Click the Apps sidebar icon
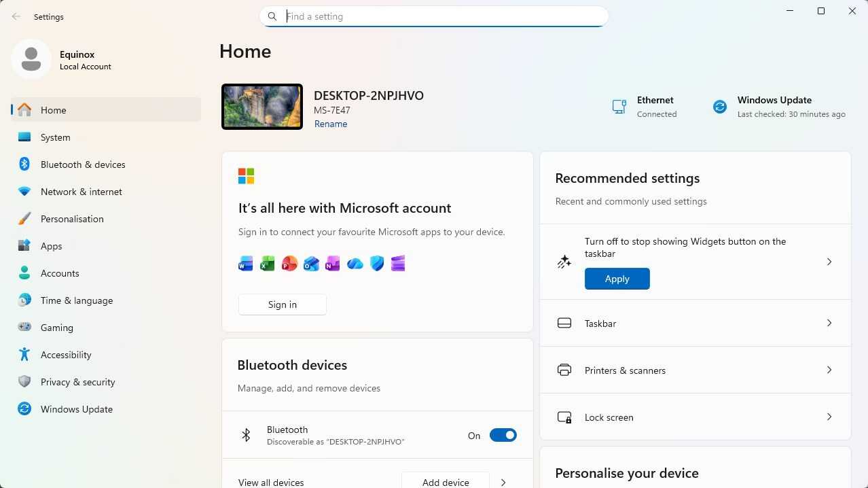Image resolution: width=868 pixels, height=488 pixels. [24, 245]
